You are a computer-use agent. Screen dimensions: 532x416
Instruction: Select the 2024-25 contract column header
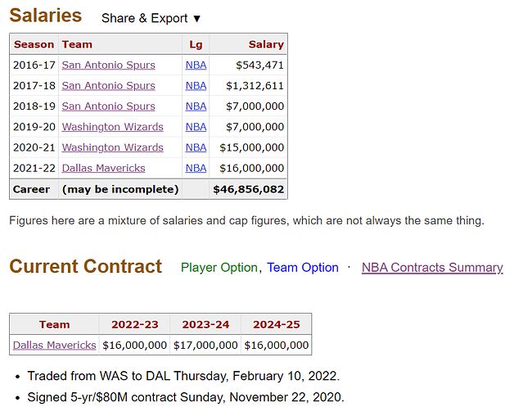(x=276, y=324)
